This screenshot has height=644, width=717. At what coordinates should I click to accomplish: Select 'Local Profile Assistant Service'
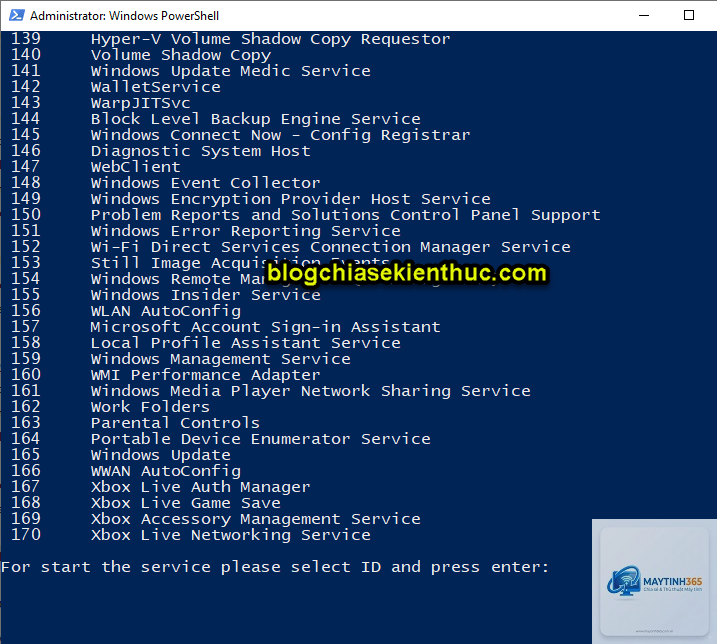(x=246, y=343)
